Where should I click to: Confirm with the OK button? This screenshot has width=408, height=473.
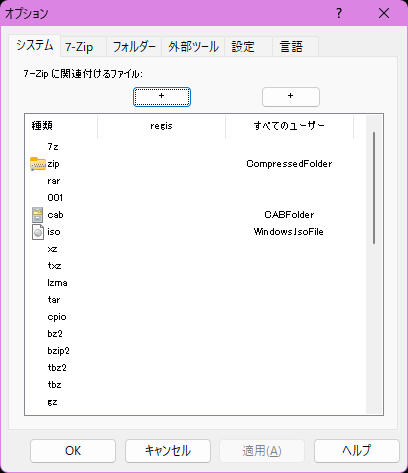point(73,451)
